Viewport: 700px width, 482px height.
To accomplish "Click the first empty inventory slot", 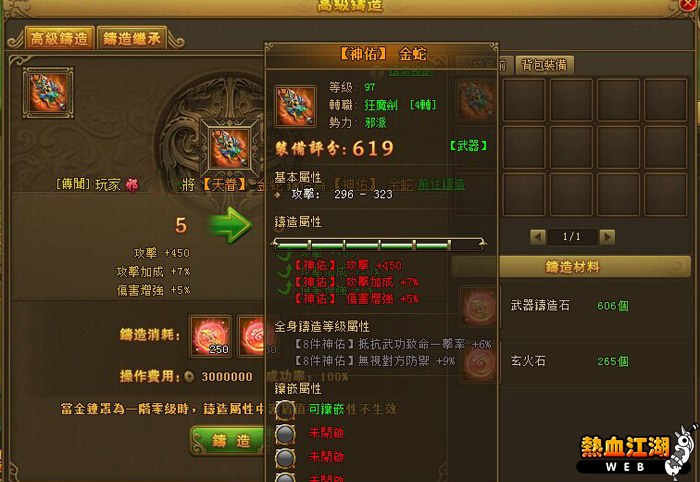I will [x=524, y=100].
